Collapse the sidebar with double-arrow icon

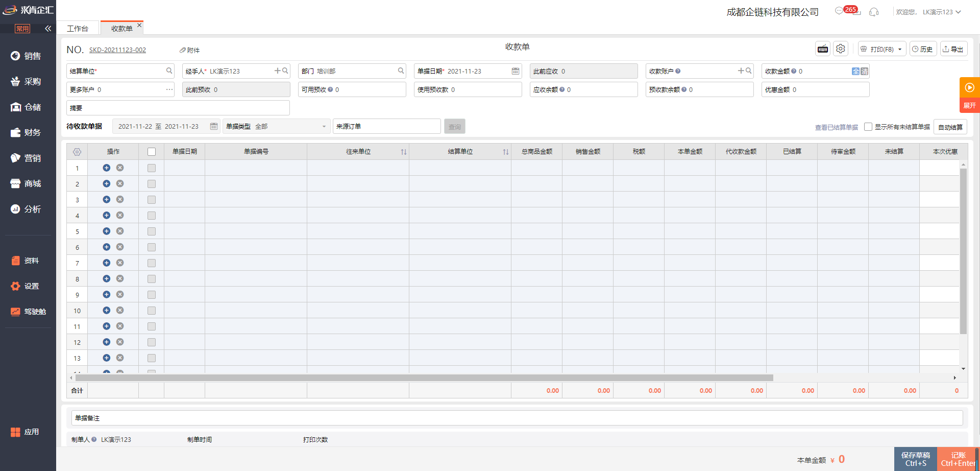pyautogui.click(x=48, y=29)
